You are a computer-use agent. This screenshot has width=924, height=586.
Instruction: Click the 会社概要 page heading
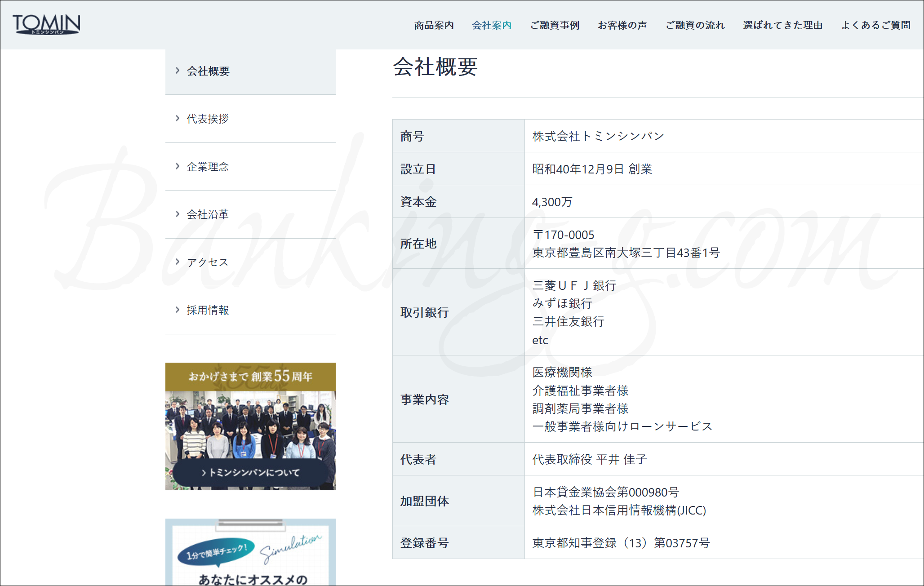(435, 67)
